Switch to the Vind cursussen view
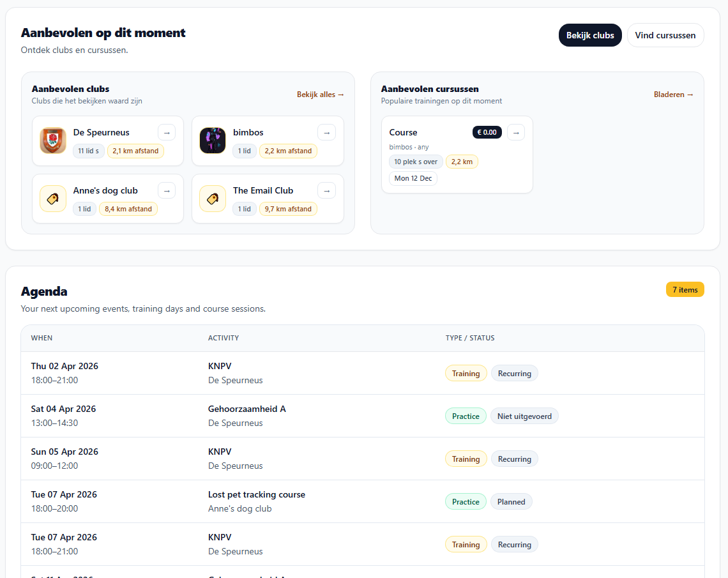The width and height of the screenshot is (728, 578). coord(665,35)
